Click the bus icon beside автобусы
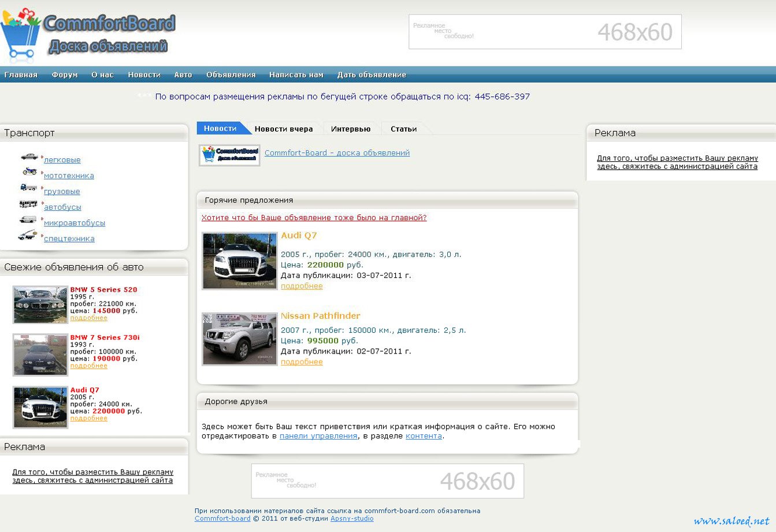 28,203
